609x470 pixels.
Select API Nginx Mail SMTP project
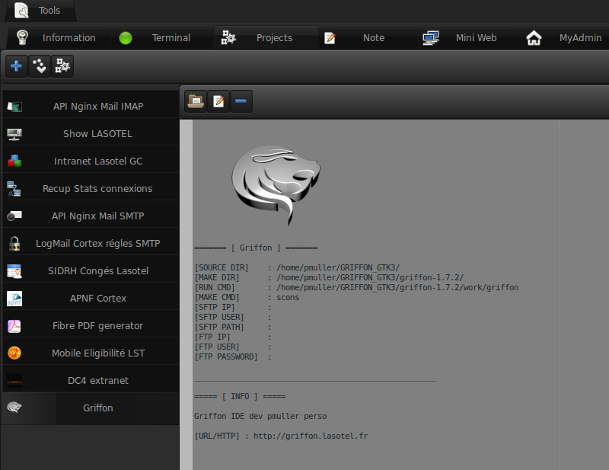tap(91, 216)
